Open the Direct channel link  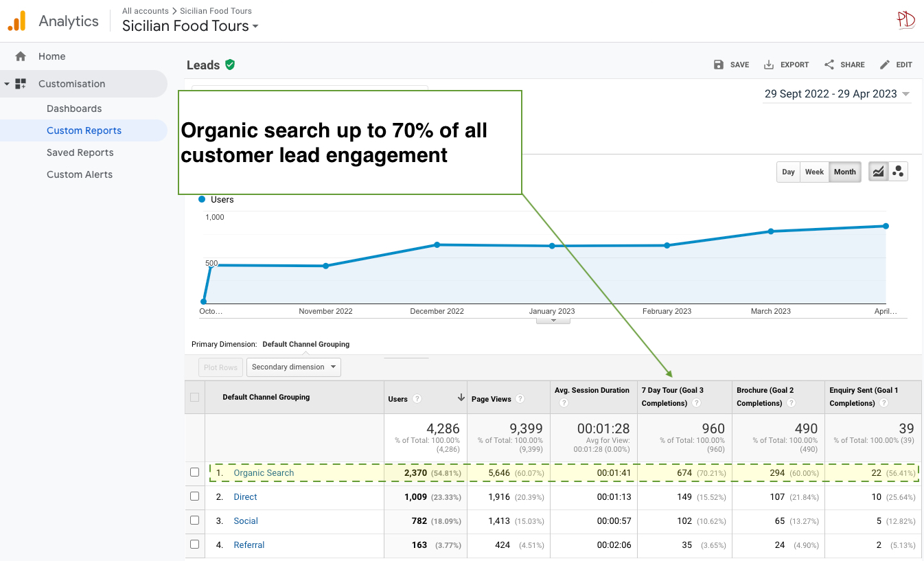point(245,496)
